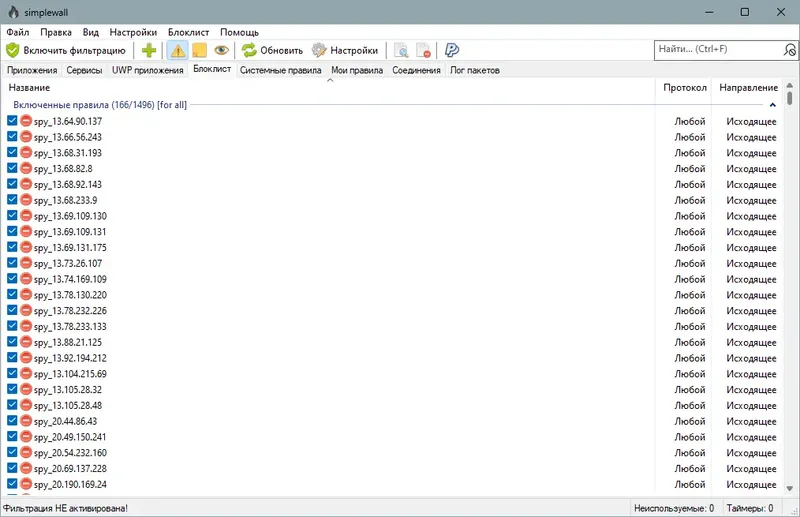Sort by the Протокол column header
800x517 pixels.
click(x=684, y=88)
